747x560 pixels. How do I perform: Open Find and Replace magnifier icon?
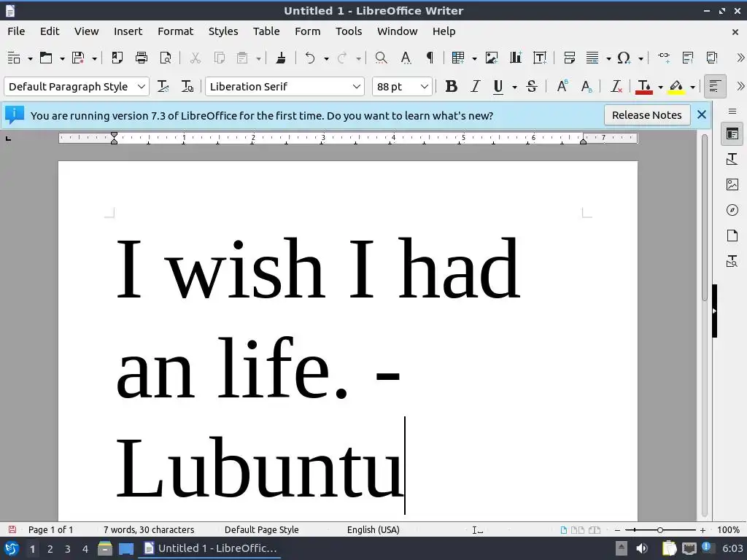[381, 58]
